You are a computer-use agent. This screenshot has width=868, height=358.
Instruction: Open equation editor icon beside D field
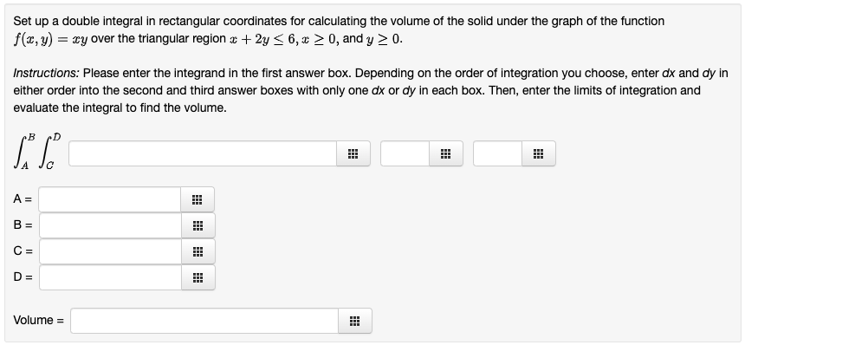tap(198, 277)
